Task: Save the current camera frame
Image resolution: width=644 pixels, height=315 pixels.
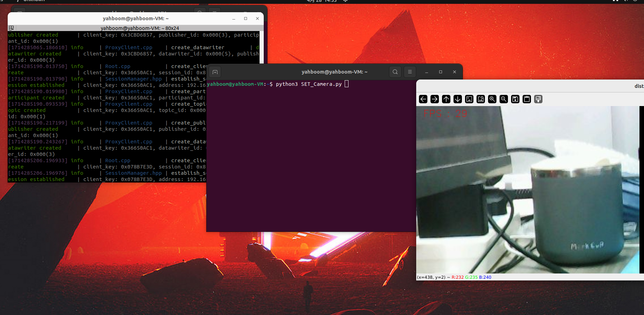Action: coord(515,99)
